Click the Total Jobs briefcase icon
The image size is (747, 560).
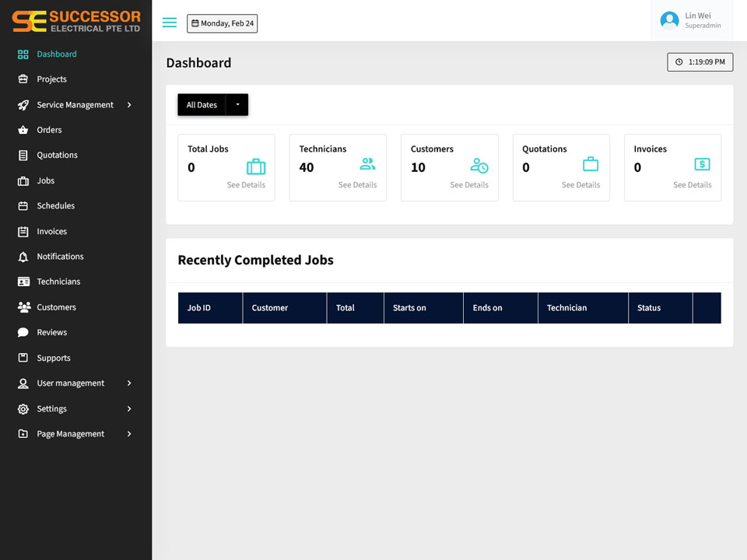(x=256, y=166)
